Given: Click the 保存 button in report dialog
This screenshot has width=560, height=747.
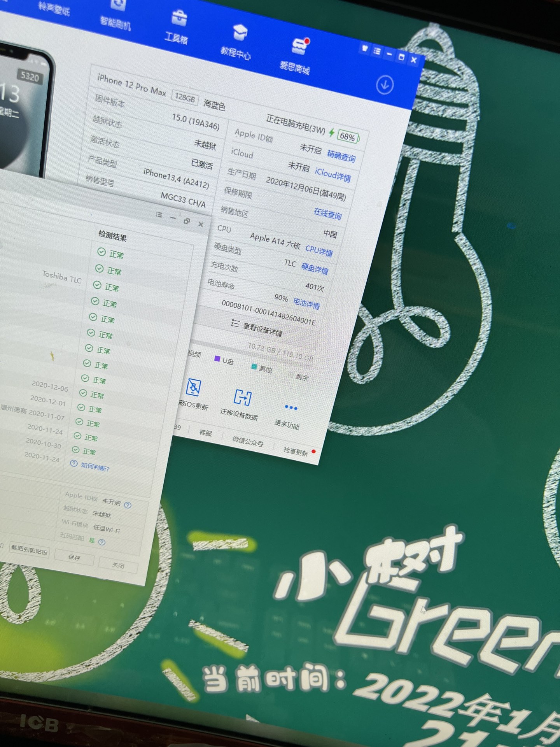Looking at the screenshot, I should point(74,557).
